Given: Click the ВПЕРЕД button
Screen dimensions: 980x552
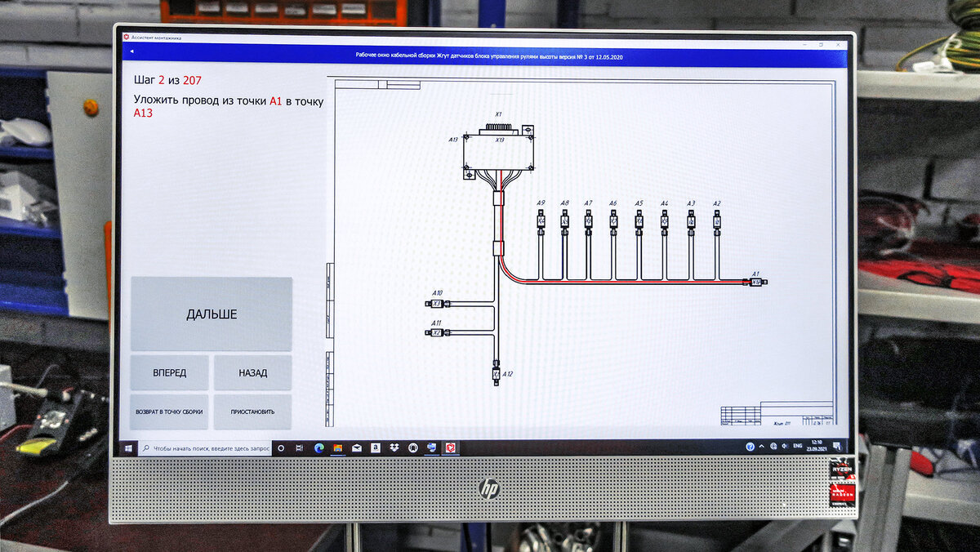Looking at the screenshot, I should 170,372.
